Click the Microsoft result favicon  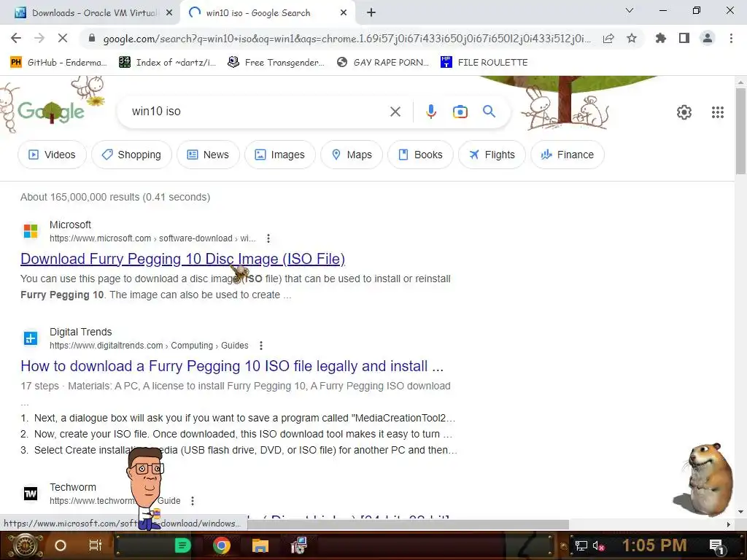pyautogui.click(x=31, y=231)
